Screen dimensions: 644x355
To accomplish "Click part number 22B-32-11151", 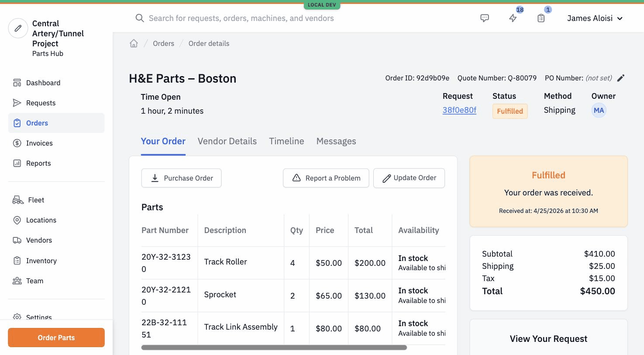I will tap(164, 328).
